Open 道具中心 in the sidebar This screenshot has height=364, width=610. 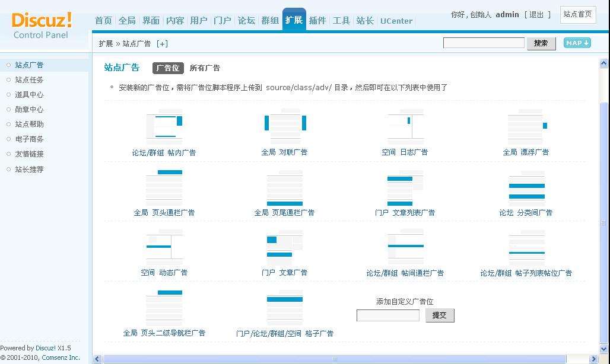(29, 94)
